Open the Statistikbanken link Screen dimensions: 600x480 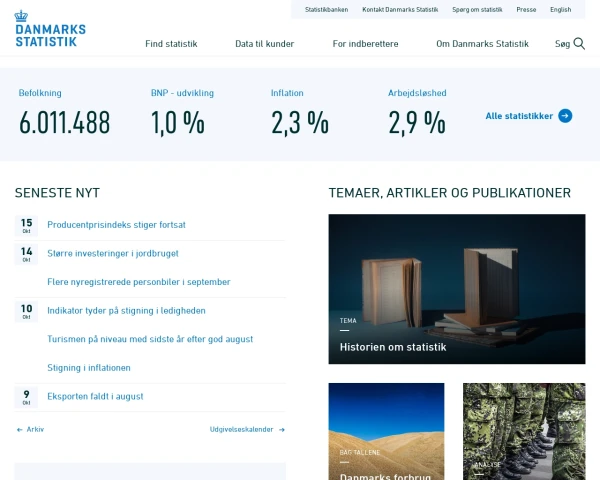[x=325, y=9]
